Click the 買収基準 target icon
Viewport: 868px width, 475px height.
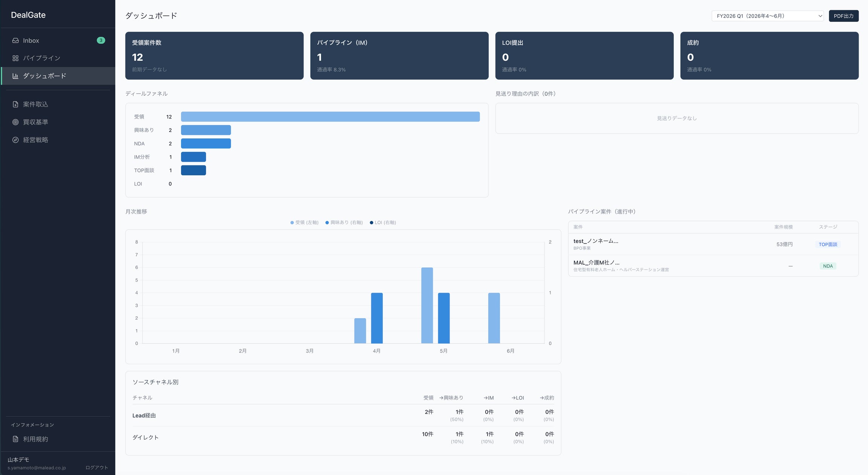click(15, 122)
